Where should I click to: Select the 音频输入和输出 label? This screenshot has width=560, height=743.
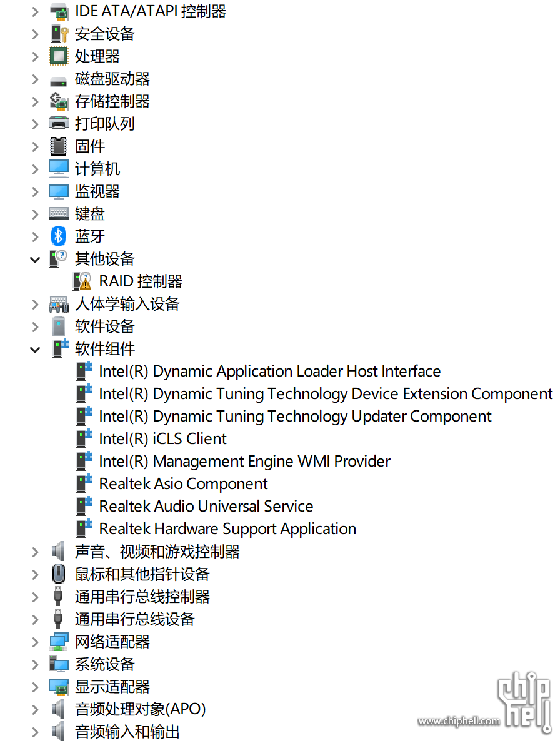(127, 732)
